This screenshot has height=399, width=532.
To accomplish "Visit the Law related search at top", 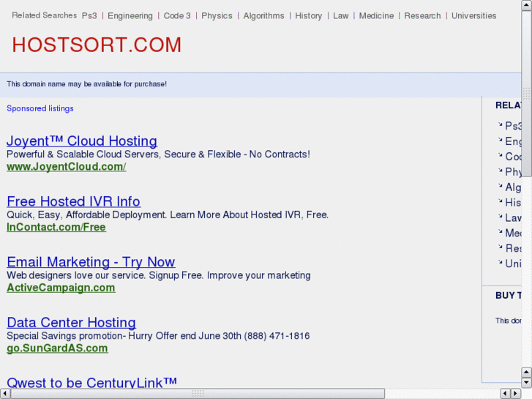I will (341, 15).
